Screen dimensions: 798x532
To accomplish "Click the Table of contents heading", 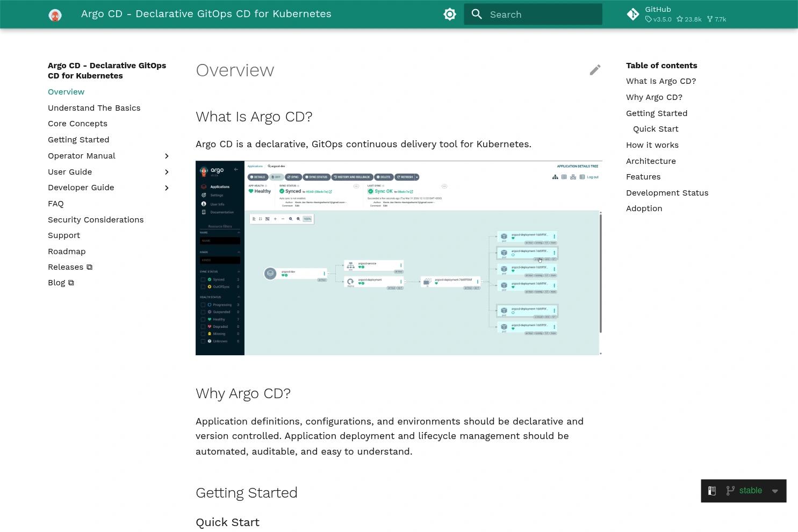I will pos(662,66).
